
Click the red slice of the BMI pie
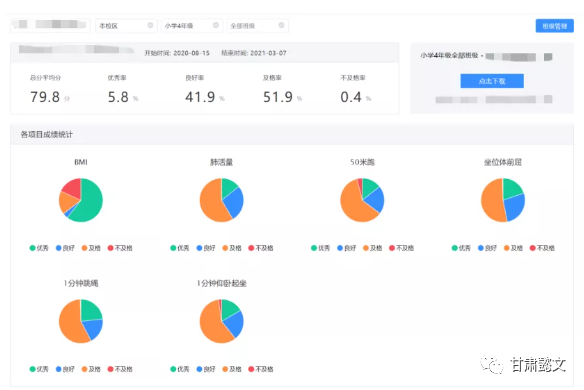point(73,187)
